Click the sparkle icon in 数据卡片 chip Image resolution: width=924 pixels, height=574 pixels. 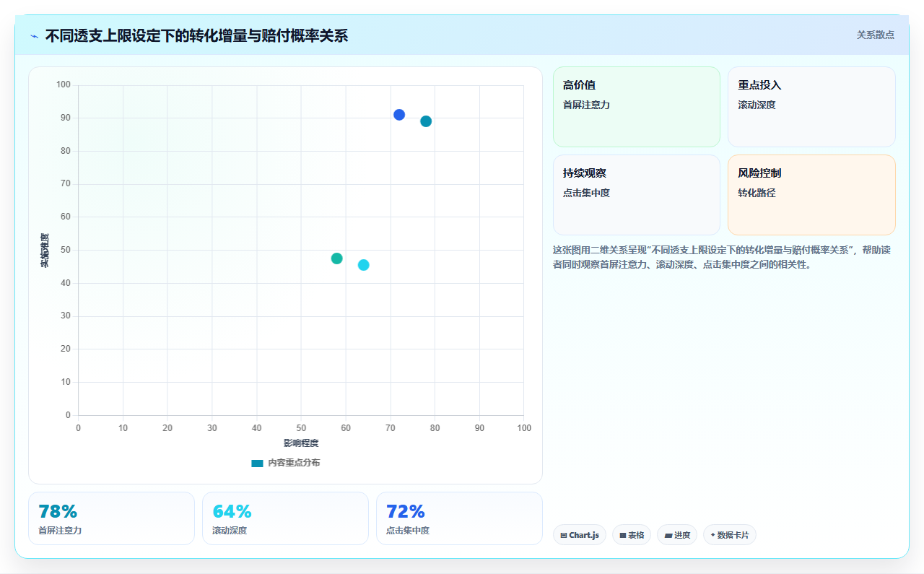tap(712, 535)
